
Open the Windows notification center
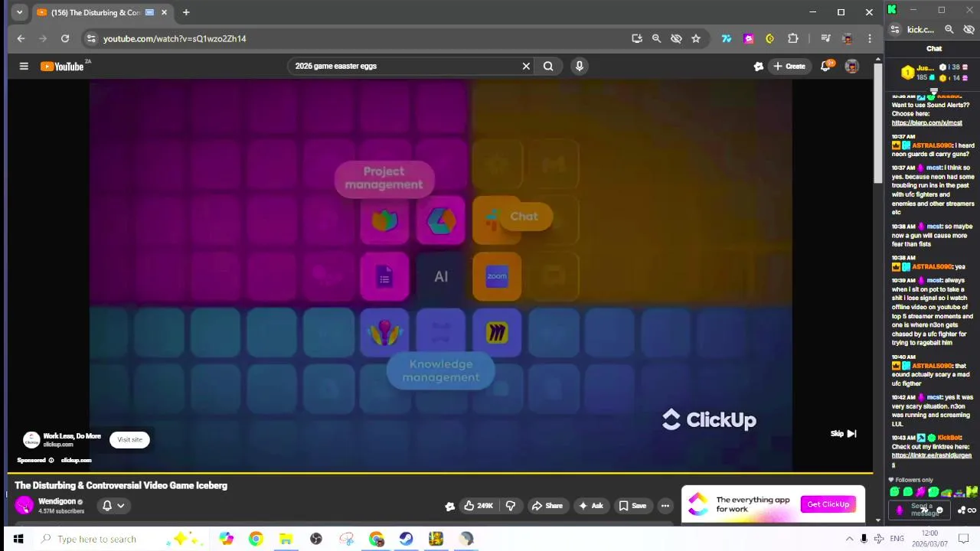[964, 540]
